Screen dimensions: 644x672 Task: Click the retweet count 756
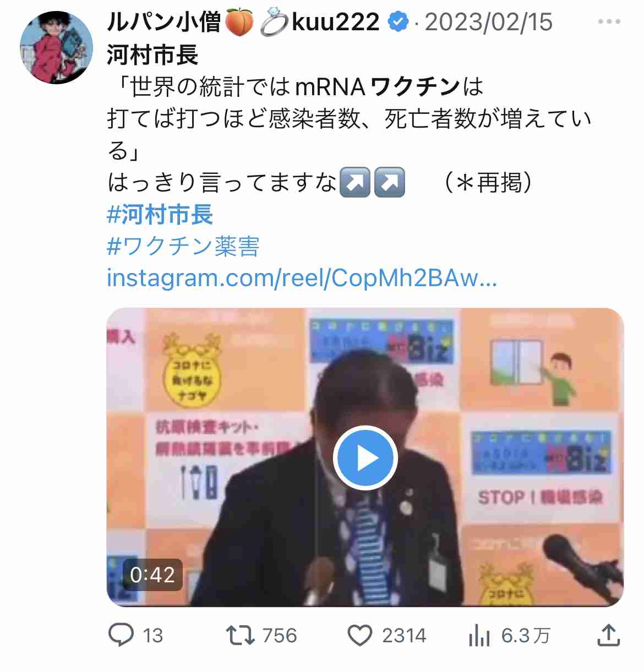coord(280,636)
